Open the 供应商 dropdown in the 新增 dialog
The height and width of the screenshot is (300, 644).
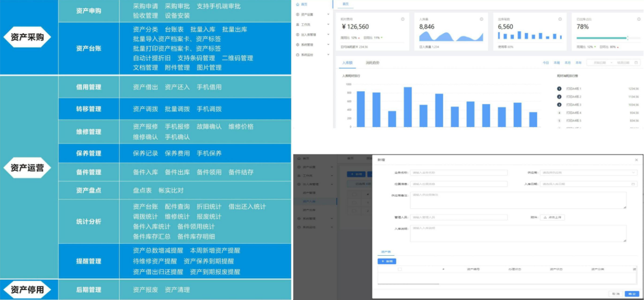[x=589, y=172]
